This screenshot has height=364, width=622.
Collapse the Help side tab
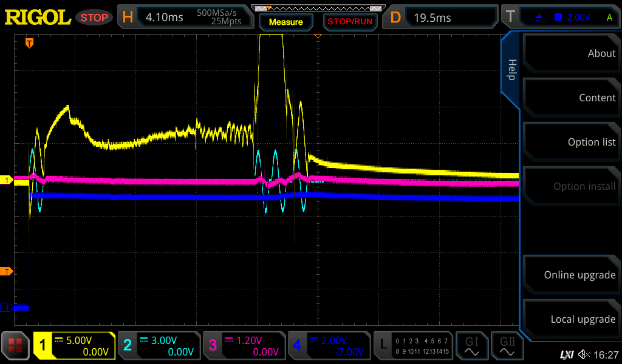[511, 70]
